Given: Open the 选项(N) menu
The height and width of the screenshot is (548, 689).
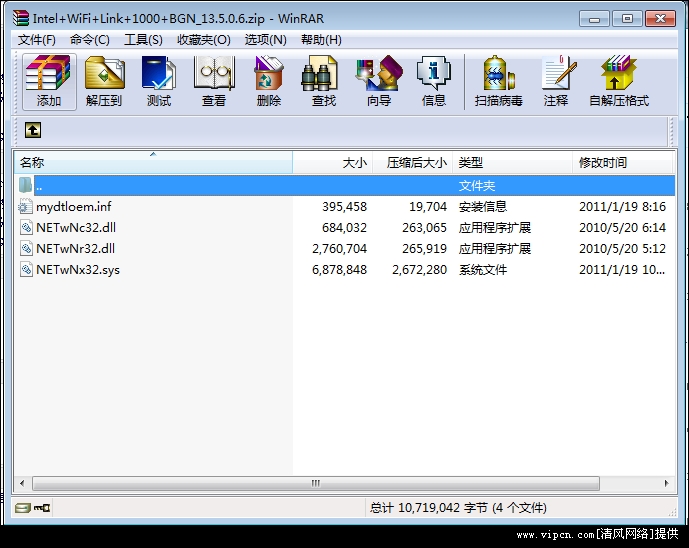Looking at the screenshot, I should click(265, 40).
